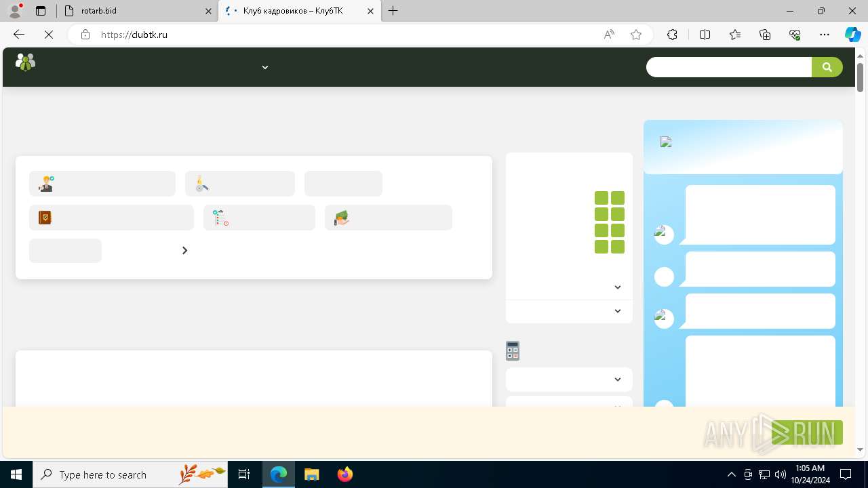This screenshot has height=488, width=868.
Task: Click the Windows taskbar search box
Action: 130,474
